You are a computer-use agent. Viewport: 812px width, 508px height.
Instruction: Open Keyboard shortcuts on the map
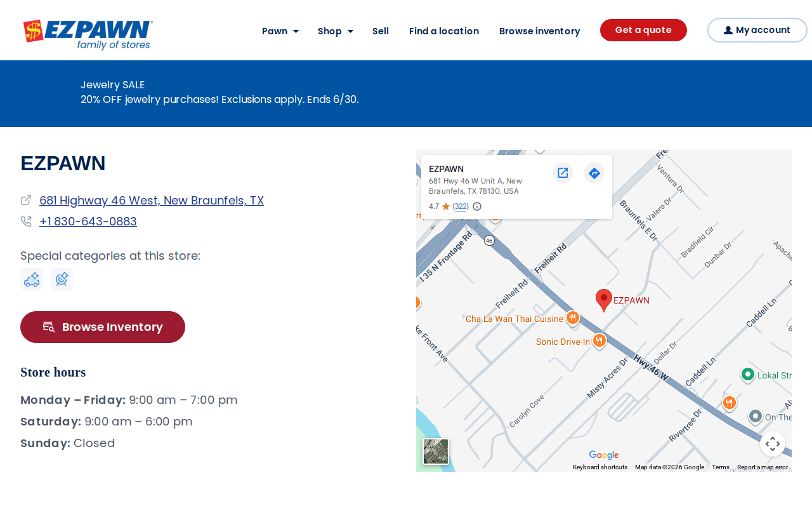coord(600,467)
